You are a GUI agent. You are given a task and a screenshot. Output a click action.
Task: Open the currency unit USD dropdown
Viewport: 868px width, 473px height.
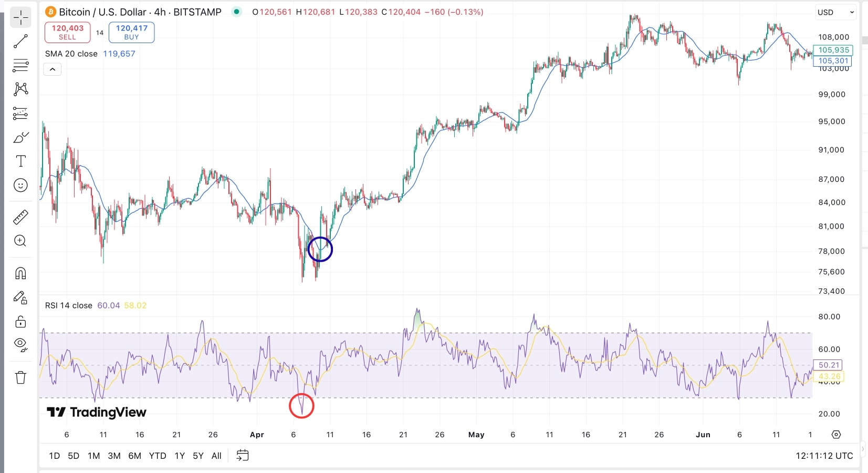tap(834, 12)
